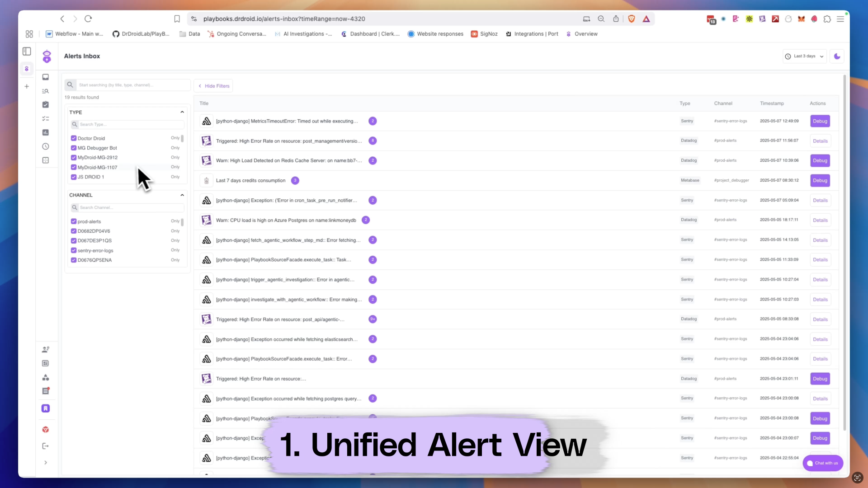Screen dimensions: 868x488
Task: Toggle the sentry-error-logs channel checkbox
Action: (74, 250)
